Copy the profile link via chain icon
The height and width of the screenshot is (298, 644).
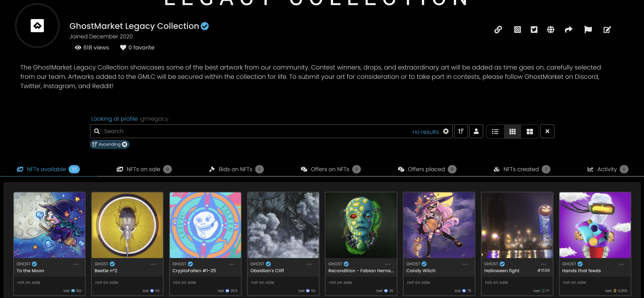click(x=498, y=30)
